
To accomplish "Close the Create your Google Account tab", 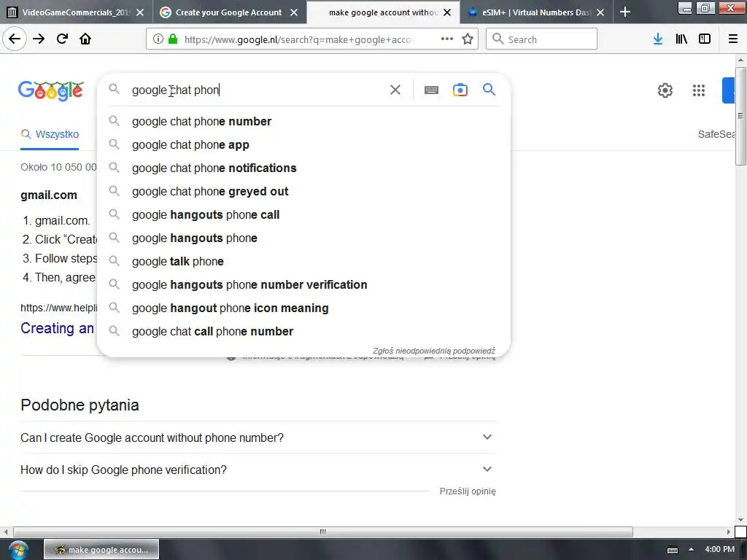I will 294,12.
